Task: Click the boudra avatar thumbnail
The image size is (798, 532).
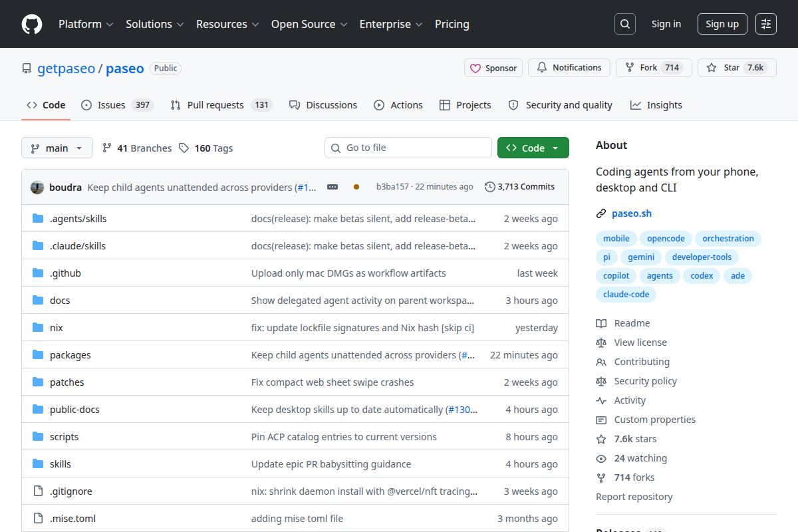Action: (37, 187)
